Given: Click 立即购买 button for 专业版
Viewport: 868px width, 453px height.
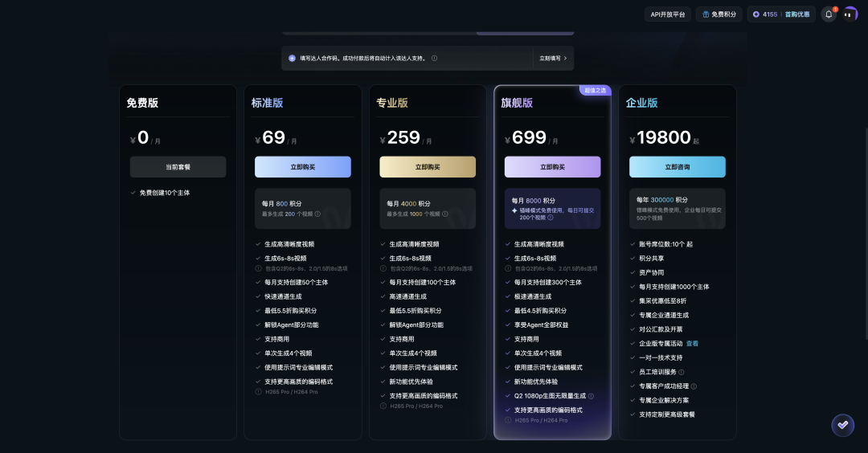Looking at the screenshot, I should point(427,167).
